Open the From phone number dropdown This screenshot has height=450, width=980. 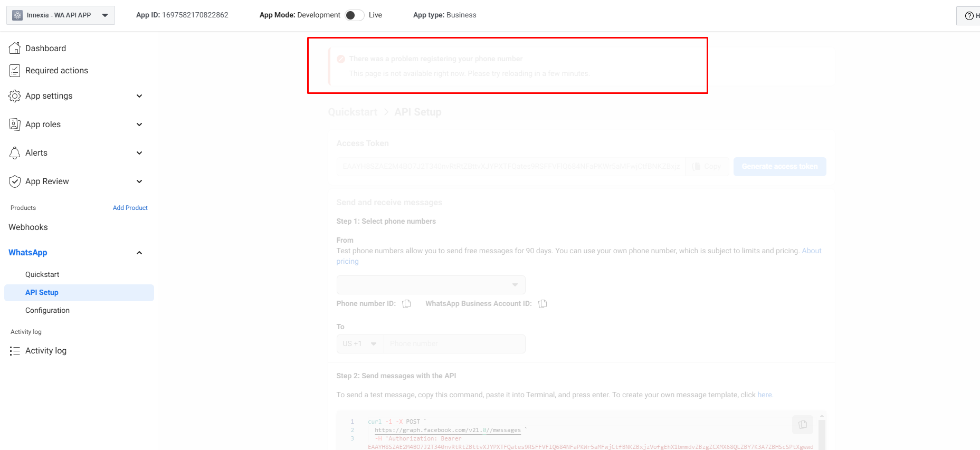431,285
